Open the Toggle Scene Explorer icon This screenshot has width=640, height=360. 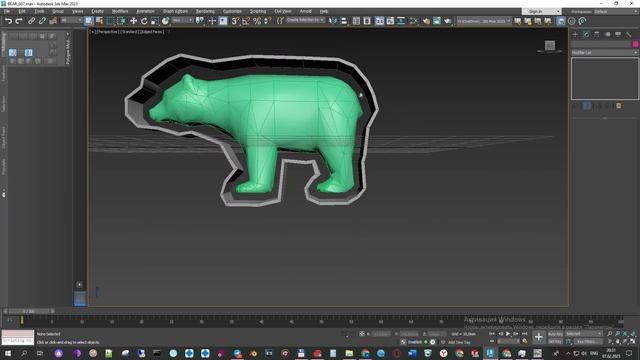(356, 21)
